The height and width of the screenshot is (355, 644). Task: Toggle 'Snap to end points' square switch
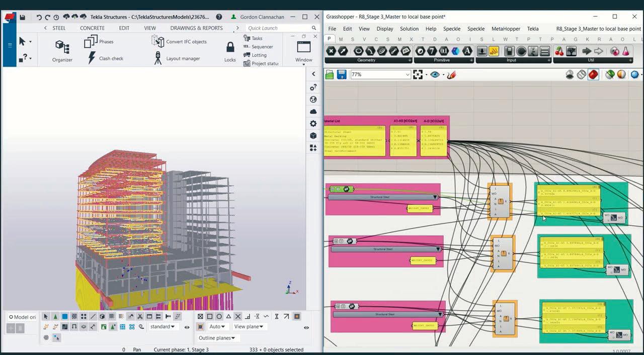(x=210, y=316)
